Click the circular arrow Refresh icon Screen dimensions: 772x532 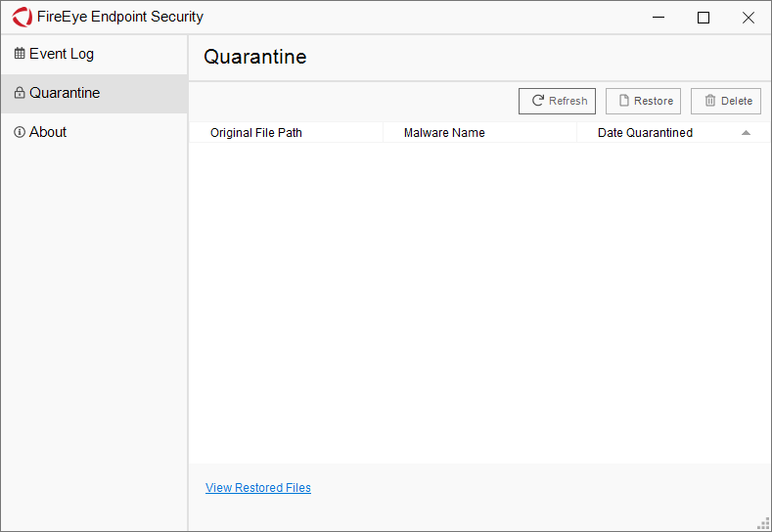point(537,101)
